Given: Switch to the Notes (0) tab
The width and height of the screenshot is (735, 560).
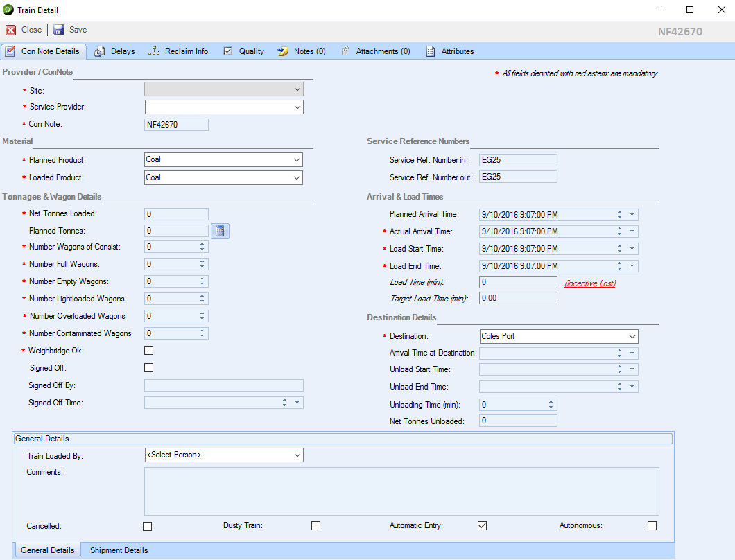Looking at the screenshot, I should tap(302, 51).
